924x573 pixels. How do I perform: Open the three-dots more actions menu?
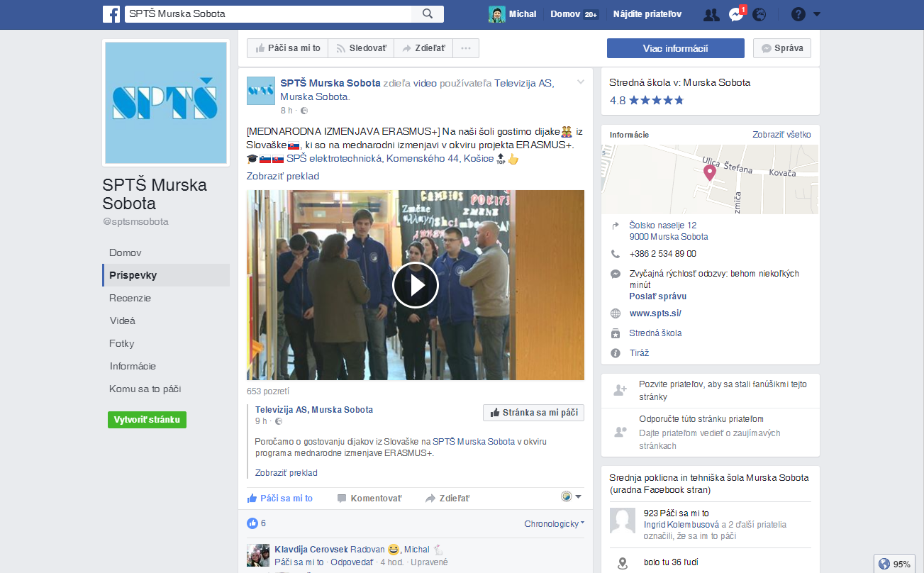point(466,48)
